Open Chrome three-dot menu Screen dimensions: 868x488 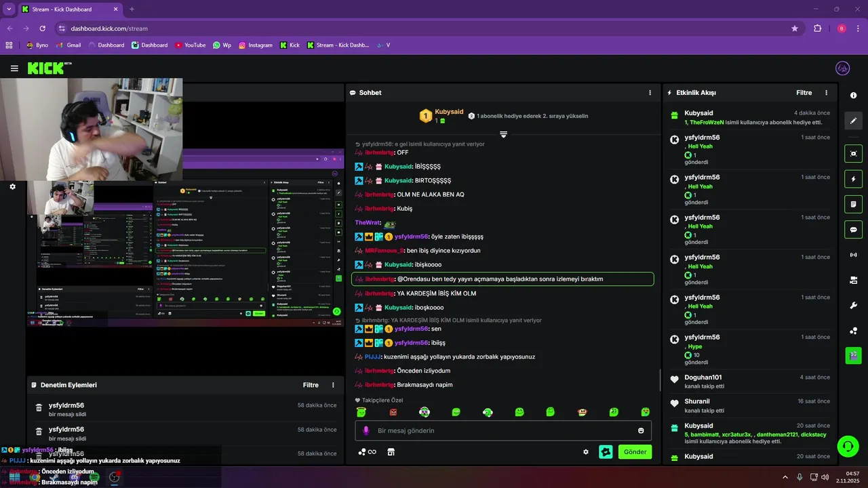(859, 28)
